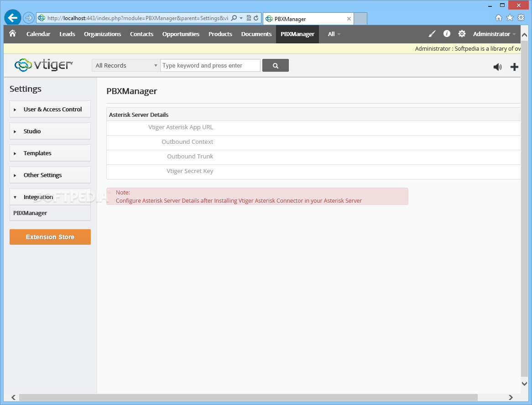The image size is (532, 405).
Task: Open CRM settings gear in navbar
Action: (x=462, y=34)
